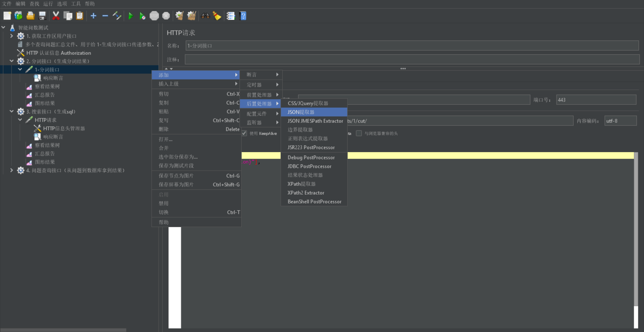Viewport: 644px width, 332px height.
Task: Click 复制 in context menu
Action: (196, 103)
